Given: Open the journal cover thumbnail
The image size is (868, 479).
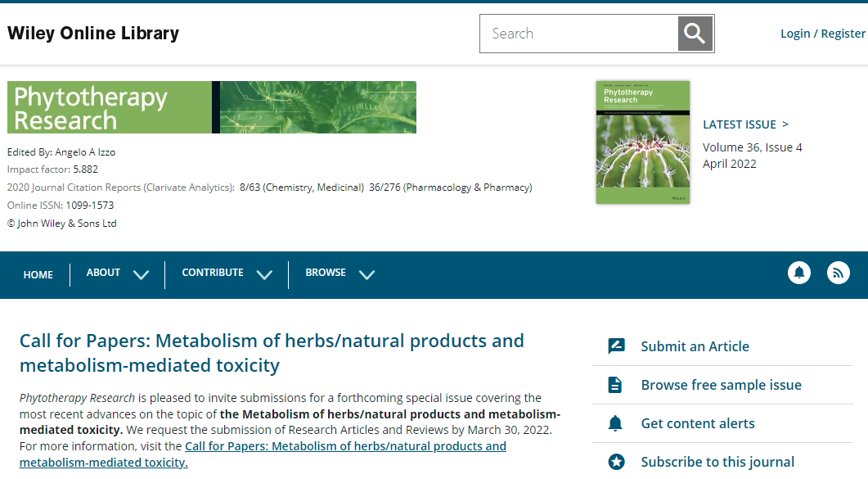Looking at the screenshot, I should (642, 142).
